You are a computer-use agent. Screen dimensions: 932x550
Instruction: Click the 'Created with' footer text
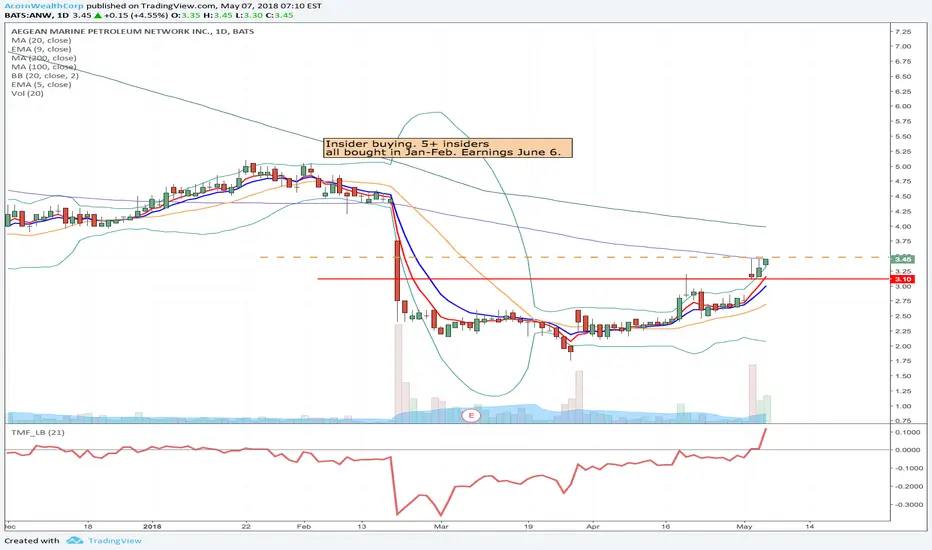[32, 540]
